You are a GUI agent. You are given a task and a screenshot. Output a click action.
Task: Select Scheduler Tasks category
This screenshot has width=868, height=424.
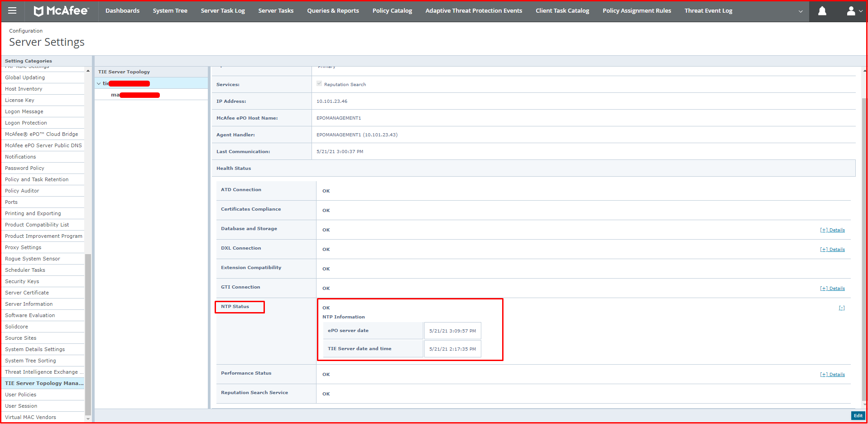point(43,270)
